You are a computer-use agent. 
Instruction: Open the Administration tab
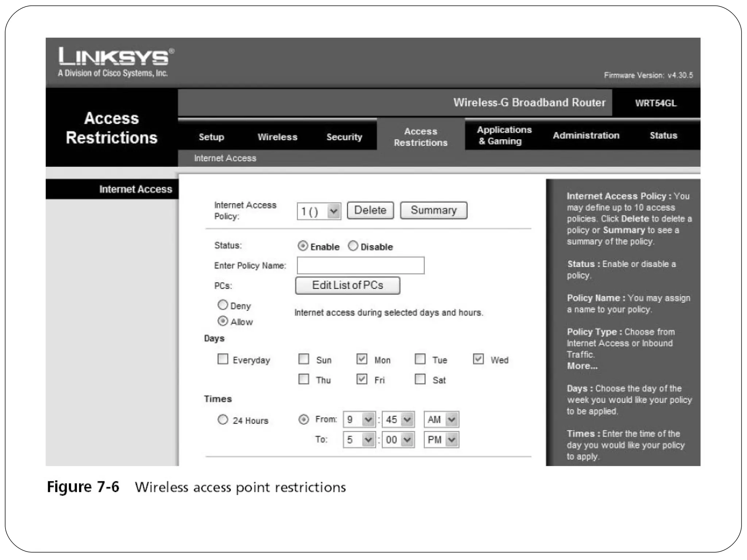(586, 136)
